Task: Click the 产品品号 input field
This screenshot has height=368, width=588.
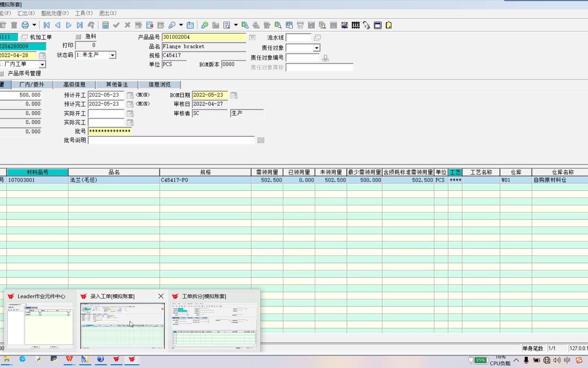Action: click(x=204, y=37)
